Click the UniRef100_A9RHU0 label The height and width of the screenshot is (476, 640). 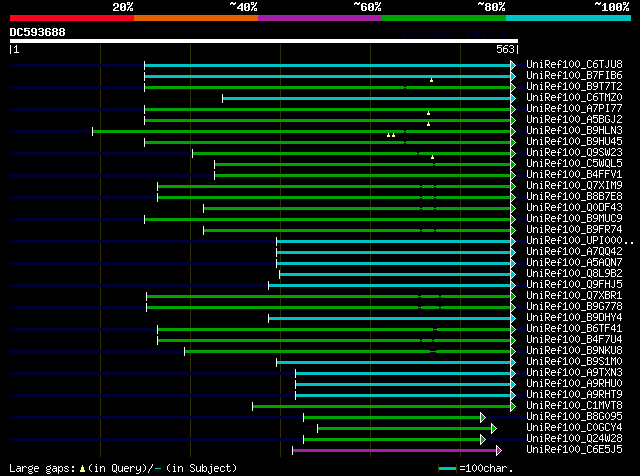[574, 384]
